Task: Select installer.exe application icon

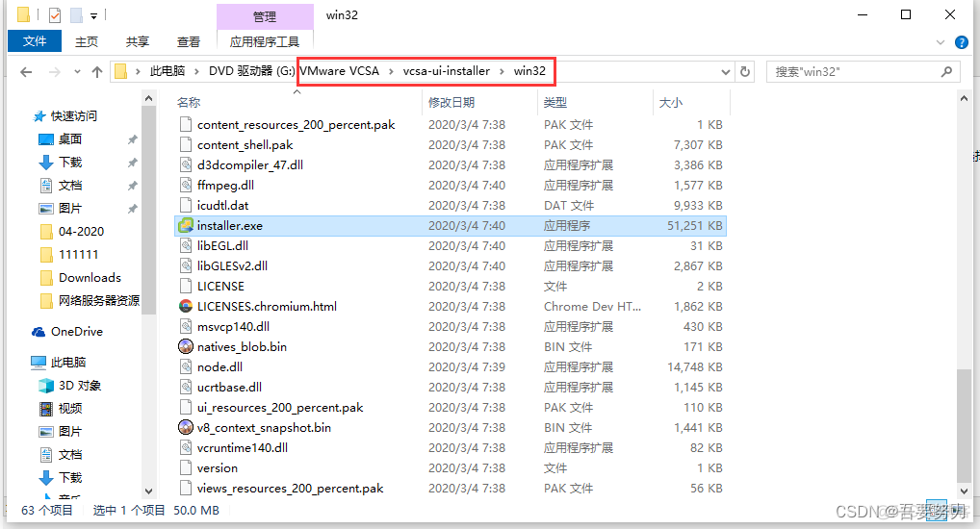Action: pyautogui.click(x=186, y=225)
